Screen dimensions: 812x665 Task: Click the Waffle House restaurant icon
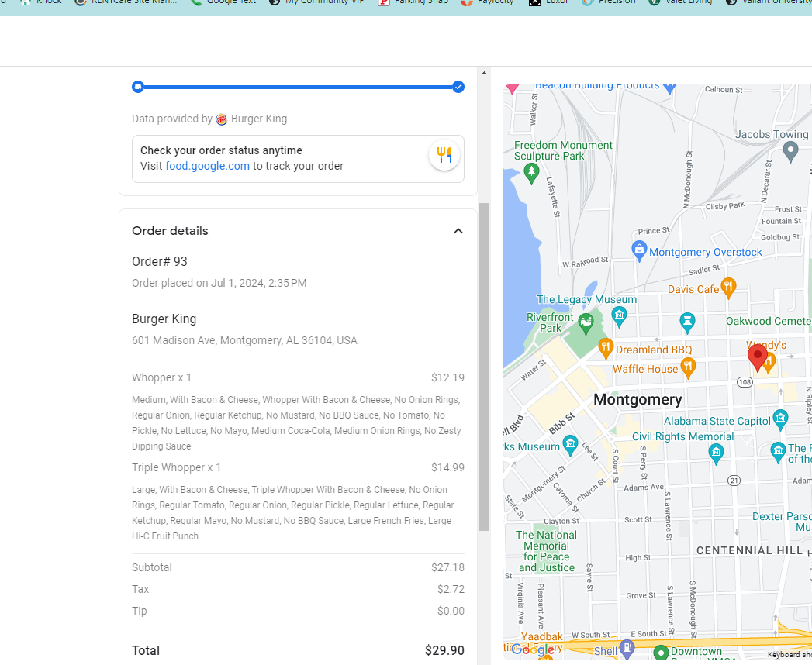tap(687, 368)
